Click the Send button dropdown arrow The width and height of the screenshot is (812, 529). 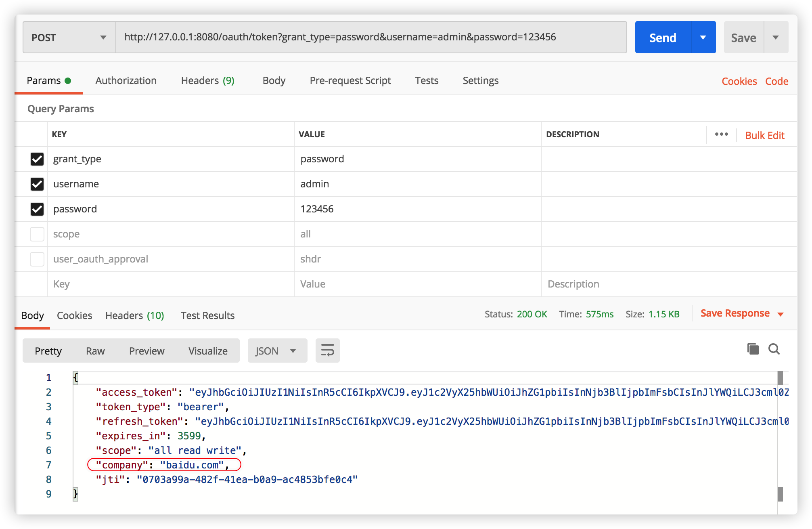click(x=703, y=38)
